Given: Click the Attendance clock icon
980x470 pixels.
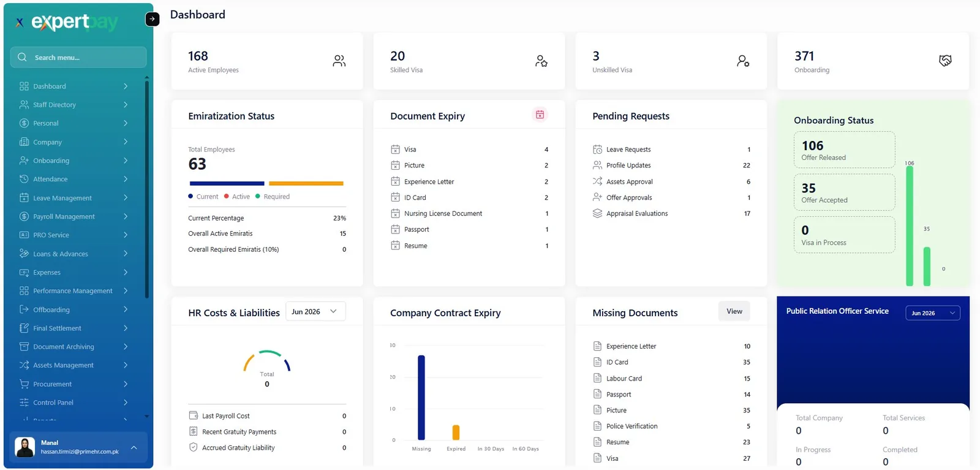Looking at the screenshot, I should 24,179.
